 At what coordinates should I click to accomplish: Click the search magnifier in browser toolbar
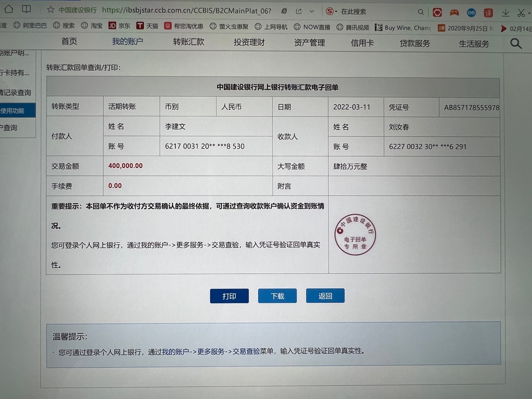pyautogui.click(x=421, y=12)
